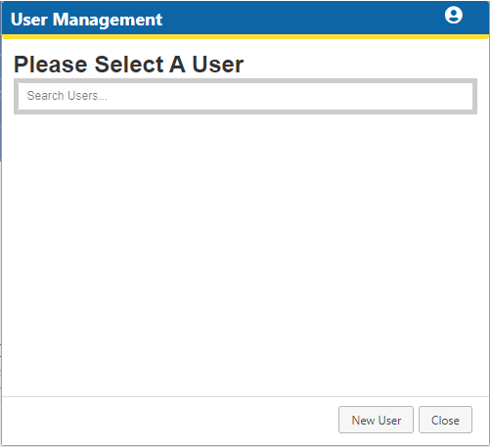Click the footer area beside New User
This screenshot has width=491, height=448.
169,420
